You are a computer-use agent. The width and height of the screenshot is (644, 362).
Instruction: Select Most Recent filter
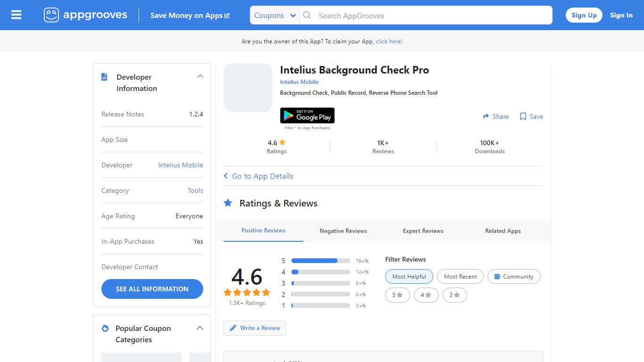click(x=460, y=277)
